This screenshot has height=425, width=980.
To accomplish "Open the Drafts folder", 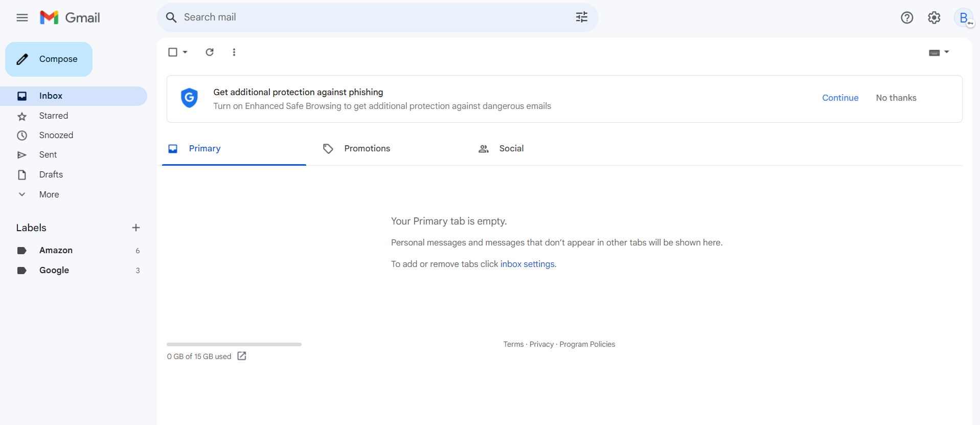I will (x=74, y=175).
